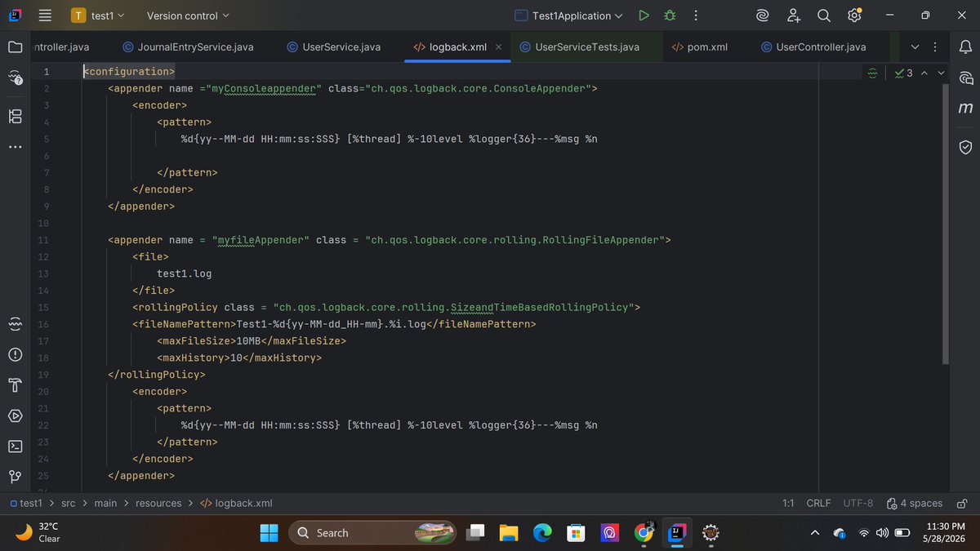This screenshot has height=551, width=980.
Task: Click the reader mode icon in editor
Action: click(872, 73)
